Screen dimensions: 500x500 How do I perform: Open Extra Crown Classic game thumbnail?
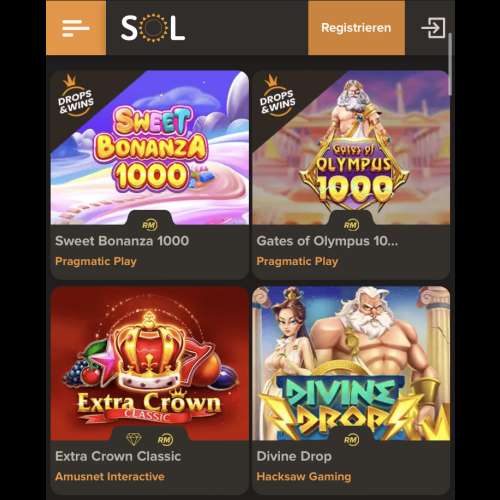point(150,363)
